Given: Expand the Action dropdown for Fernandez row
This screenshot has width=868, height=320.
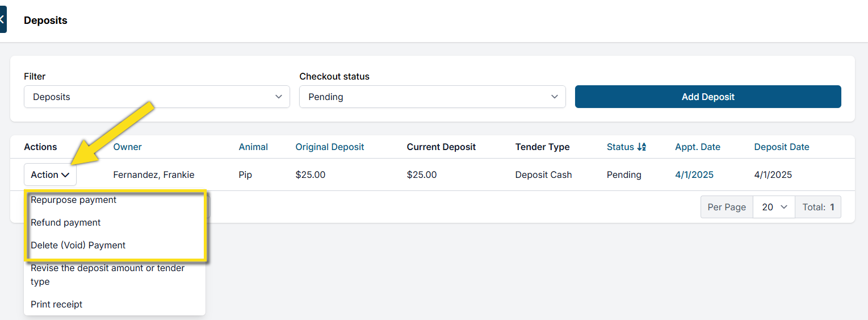Looking at the screenshot, I should [50, 174].
